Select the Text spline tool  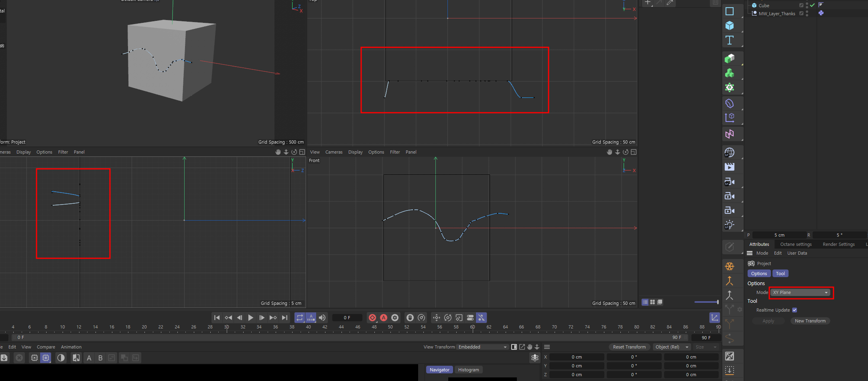(730, 40)
